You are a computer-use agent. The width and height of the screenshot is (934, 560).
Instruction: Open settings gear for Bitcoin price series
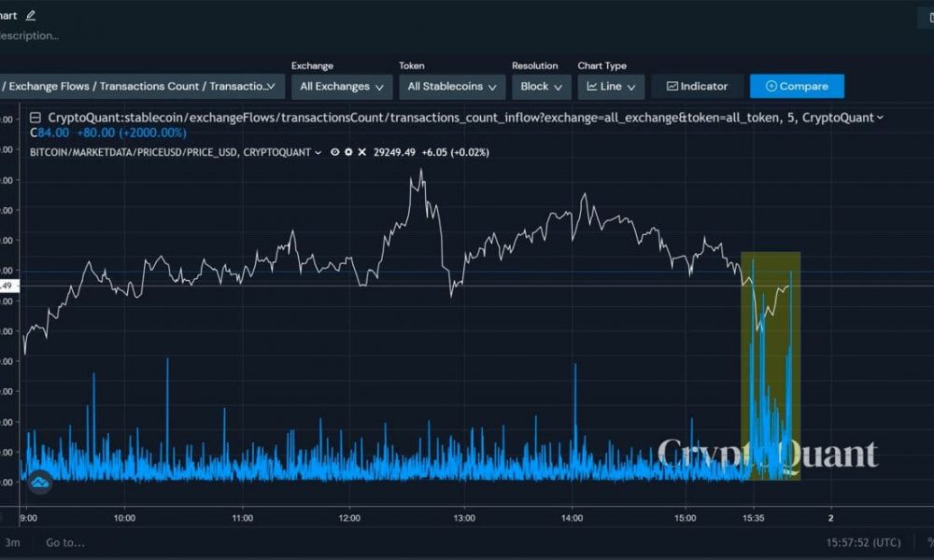click(x=348, y=152)
